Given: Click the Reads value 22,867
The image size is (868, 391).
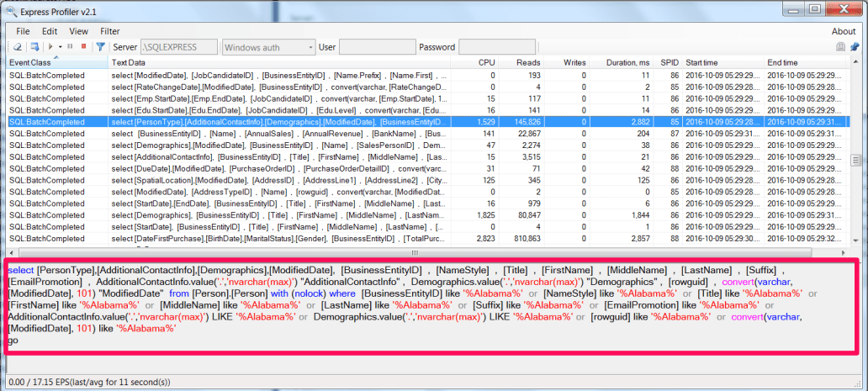Looking at the screenshot, I should pos(527,134).
